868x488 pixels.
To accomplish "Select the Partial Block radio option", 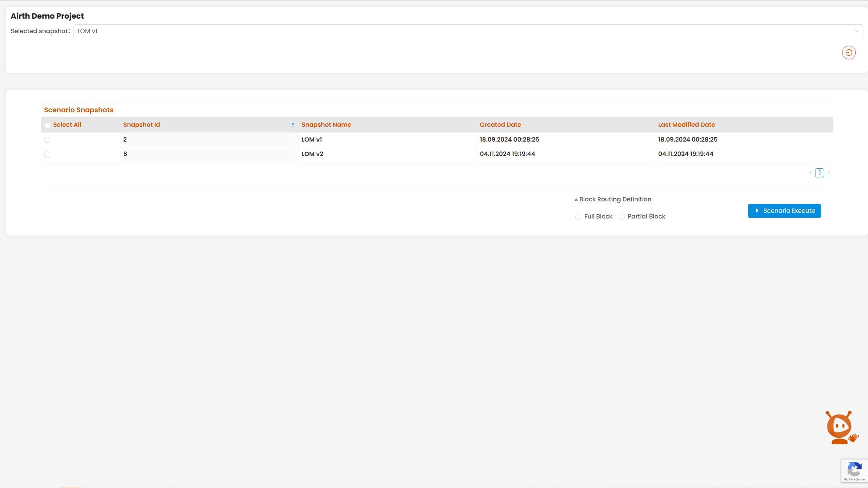I will 621,217.
